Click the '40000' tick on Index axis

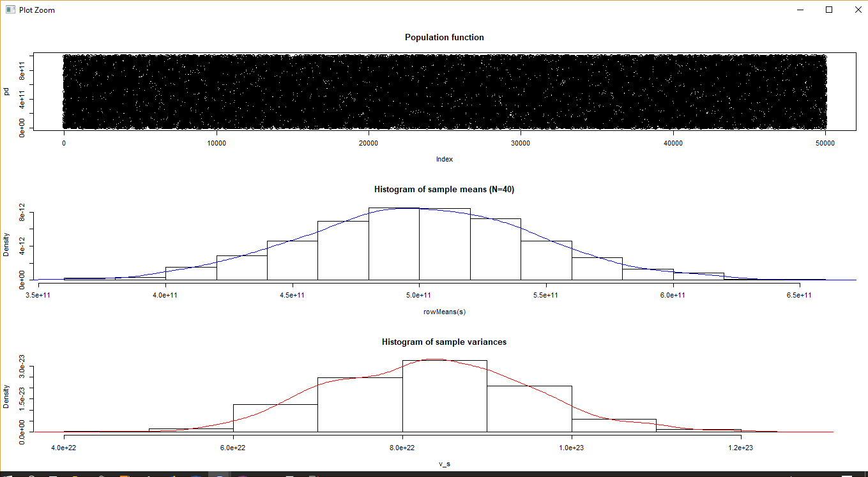click(x=673, y=144)
